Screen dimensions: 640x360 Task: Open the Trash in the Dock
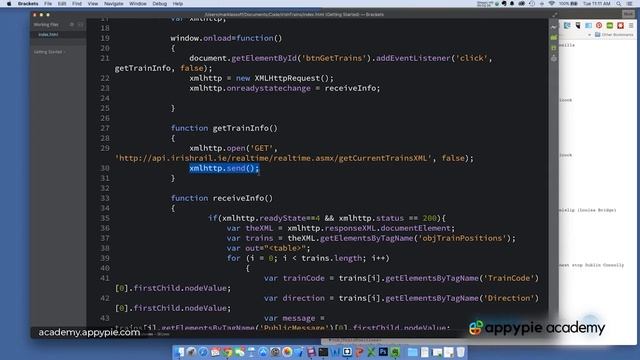point(460,351)
